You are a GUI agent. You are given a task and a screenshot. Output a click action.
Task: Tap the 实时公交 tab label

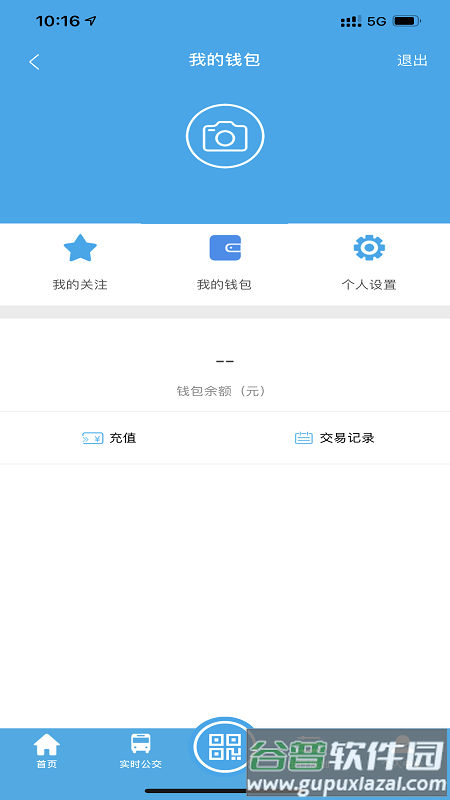pos(141,764)
